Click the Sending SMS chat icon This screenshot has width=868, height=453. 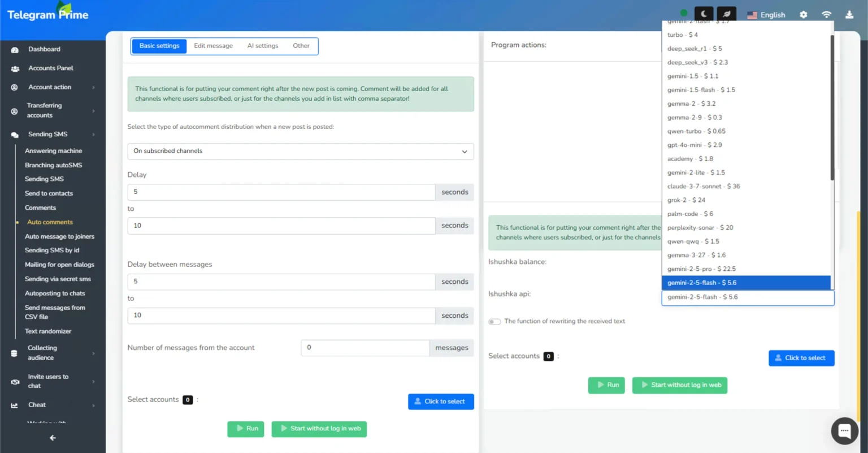pos(13,134)
